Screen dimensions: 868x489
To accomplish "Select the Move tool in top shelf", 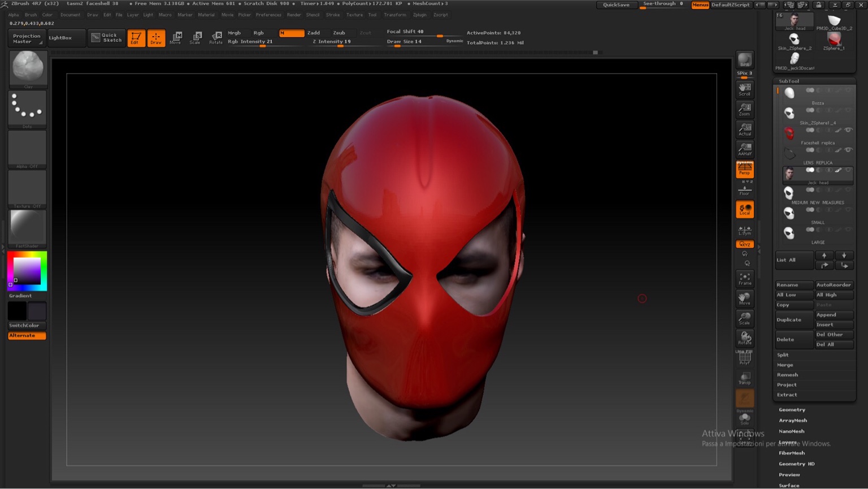I will tap(176, 38).
